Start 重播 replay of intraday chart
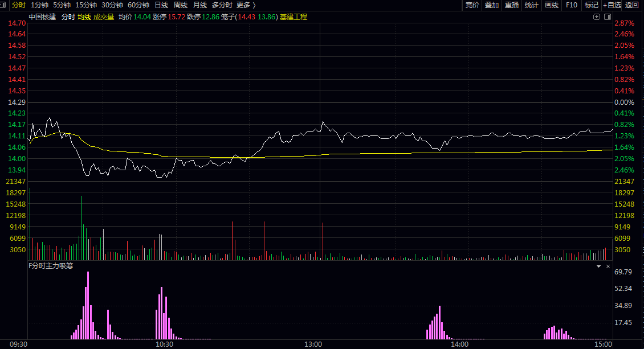Viewport: 644px width, 349px height. [512, 5]
